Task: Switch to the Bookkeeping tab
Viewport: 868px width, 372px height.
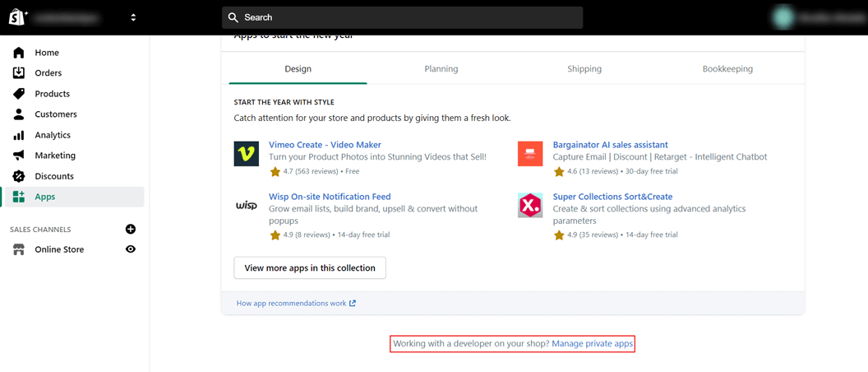Action: pos(728,69)
